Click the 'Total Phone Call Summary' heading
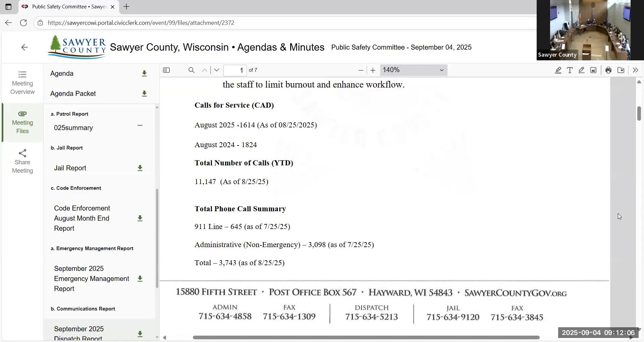 (240, 209)
